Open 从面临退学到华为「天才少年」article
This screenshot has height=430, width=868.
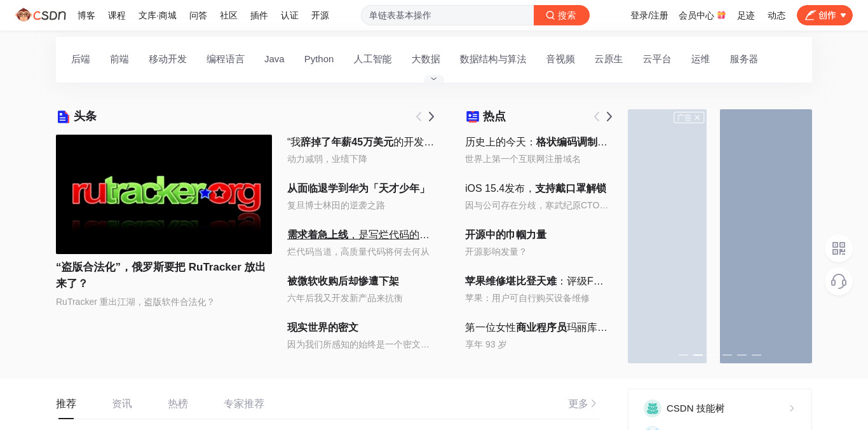click(358, 189)
